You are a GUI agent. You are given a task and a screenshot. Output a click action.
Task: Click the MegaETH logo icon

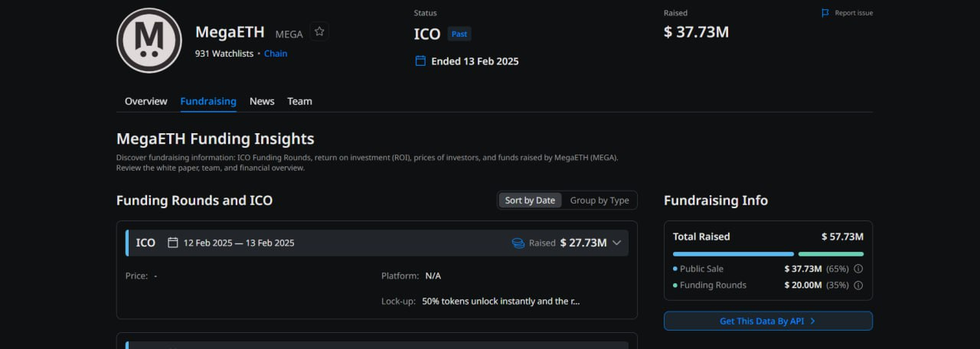pos(149,41)
